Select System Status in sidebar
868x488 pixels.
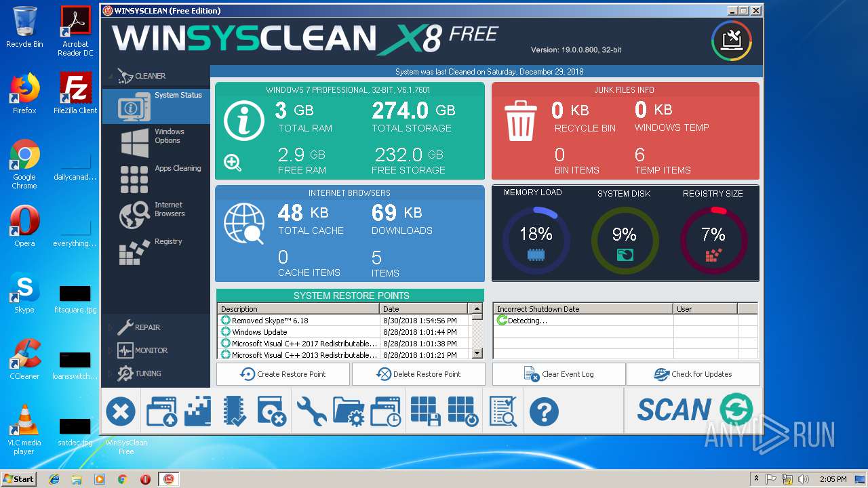[x=156, y=106]
